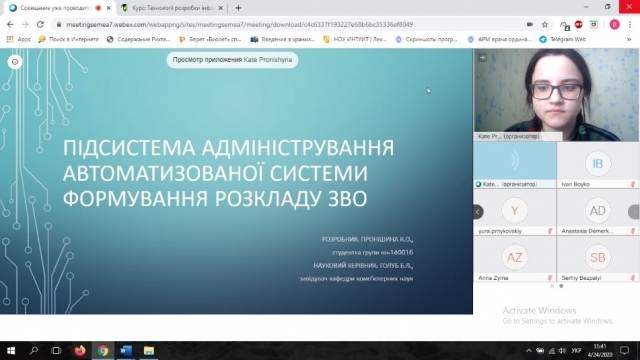Open Windows taskbar search
Image resolution: width=640 pixels, height=360 pixels.
34,351
